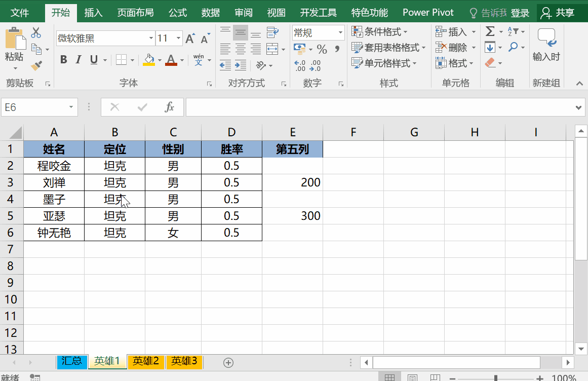588x381 pixels.
Task: Apply the yellow fill color bucket
Action: click(149, 60)
